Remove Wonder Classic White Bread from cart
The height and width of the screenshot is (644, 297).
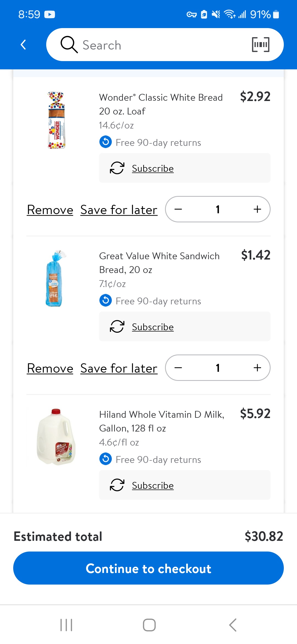[x=50, y=210]
